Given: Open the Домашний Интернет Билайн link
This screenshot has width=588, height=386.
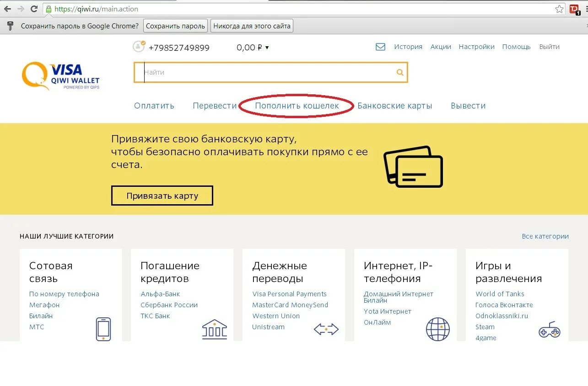Looking at the screenshot, I should click(x=398, y=297).
